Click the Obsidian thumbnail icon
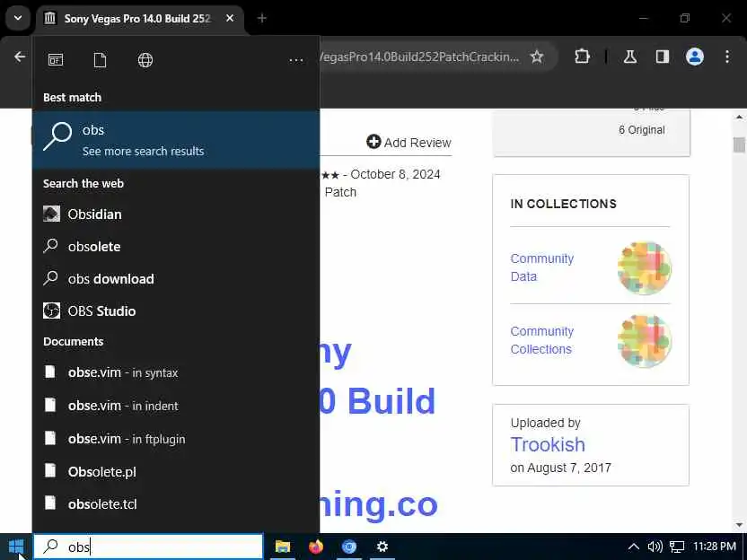This screenshot has width=747, height=560. click(x=51, y=214)
